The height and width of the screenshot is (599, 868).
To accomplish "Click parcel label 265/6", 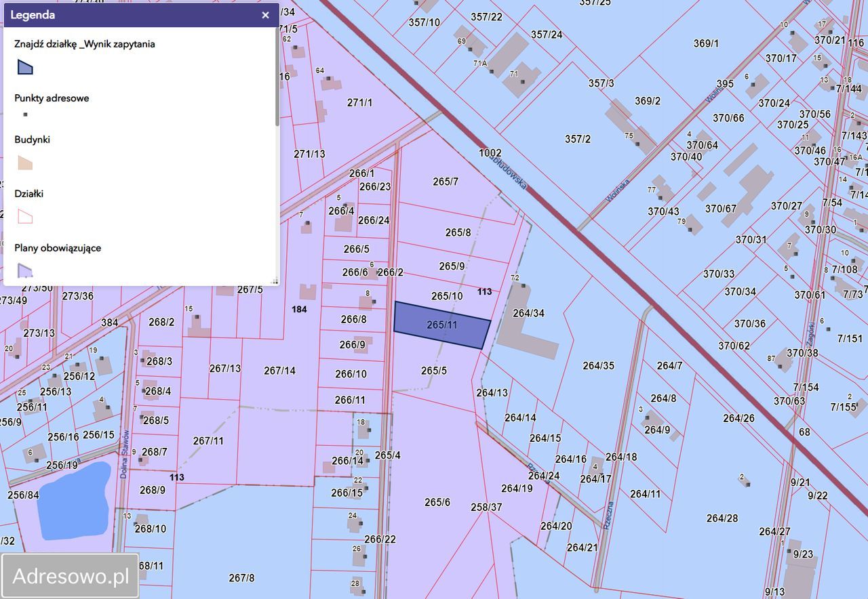I will [437, 502].
